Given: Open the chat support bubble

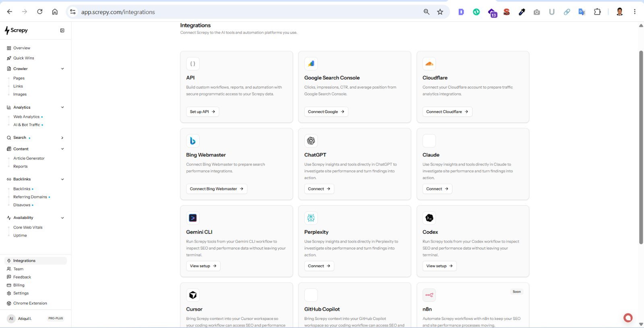Looking at the screenshot, I should coord(628,318).
